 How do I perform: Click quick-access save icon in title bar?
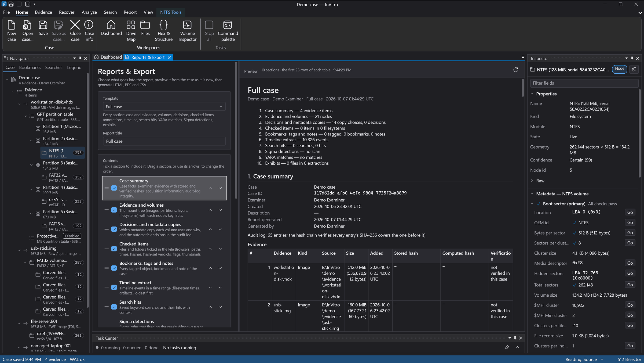click(x=11, y=4)
